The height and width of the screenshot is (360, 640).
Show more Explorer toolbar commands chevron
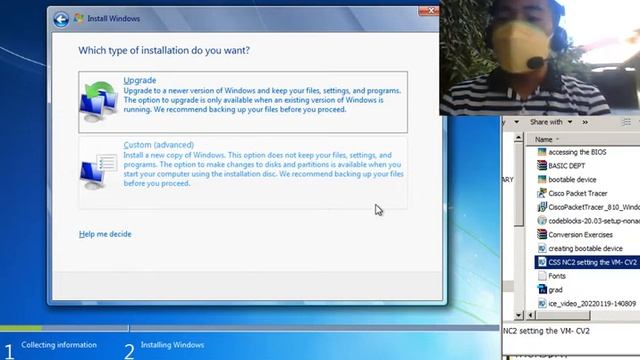point(585,122)
